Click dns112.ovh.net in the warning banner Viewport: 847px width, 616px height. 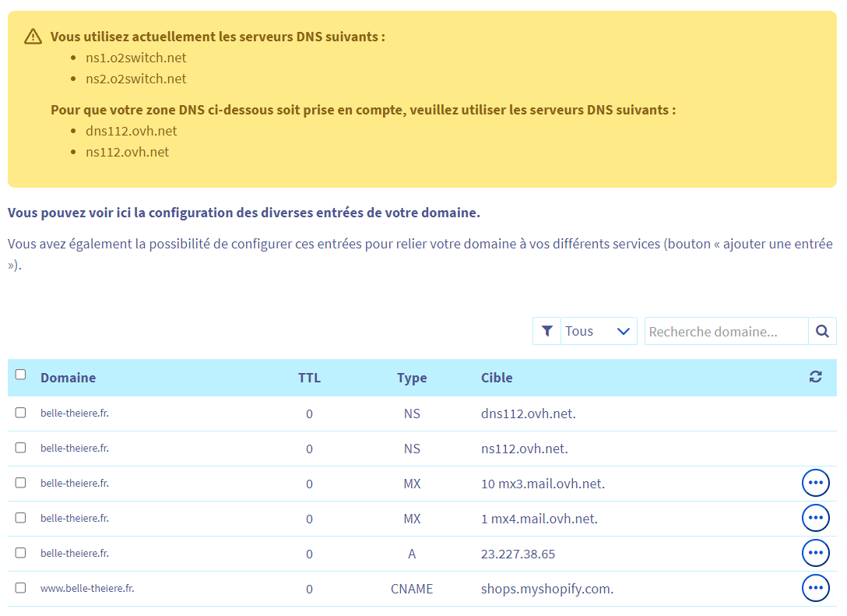point(132,132)
